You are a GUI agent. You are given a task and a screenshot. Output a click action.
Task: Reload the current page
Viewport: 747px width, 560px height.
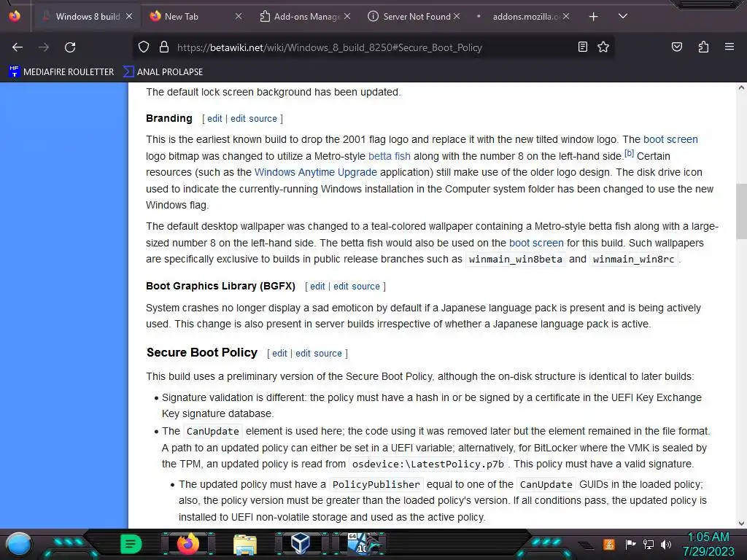(70, 47)
